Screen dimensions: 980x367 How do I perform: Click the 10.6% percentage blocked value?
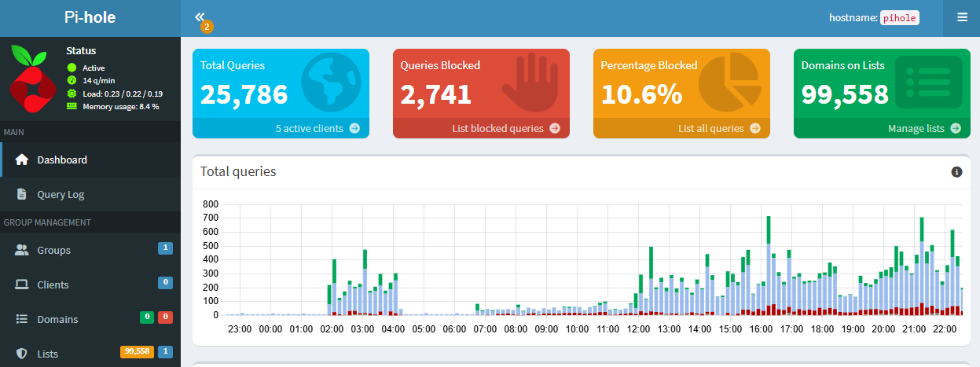point(641,94)
